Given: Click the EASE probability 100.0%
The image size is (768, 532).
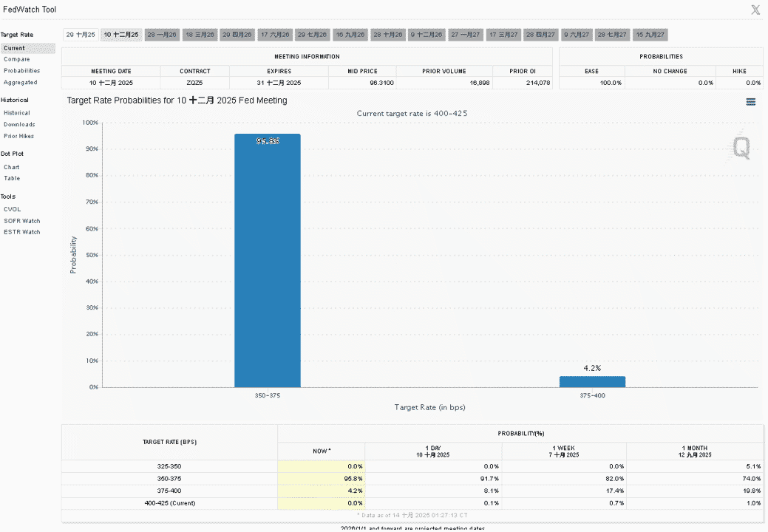Looking at the screenshot, I should tap(611, 83).
